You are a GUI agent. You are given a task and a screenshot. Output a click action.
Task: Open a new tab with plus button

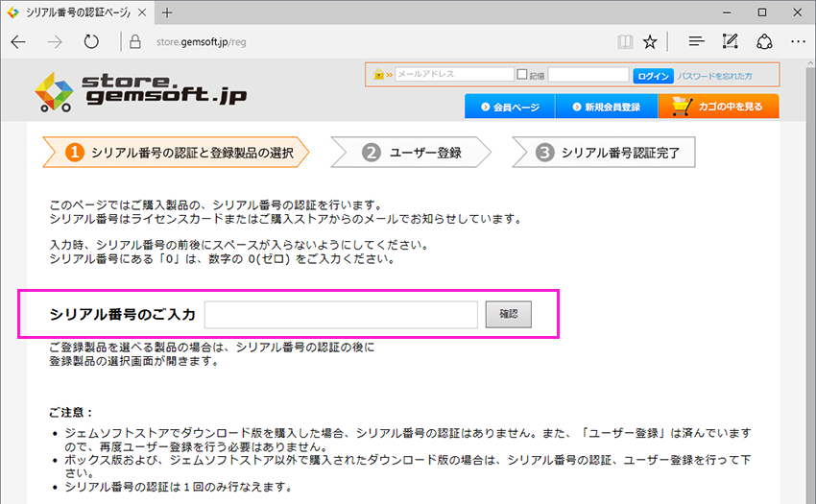[167, 12]
